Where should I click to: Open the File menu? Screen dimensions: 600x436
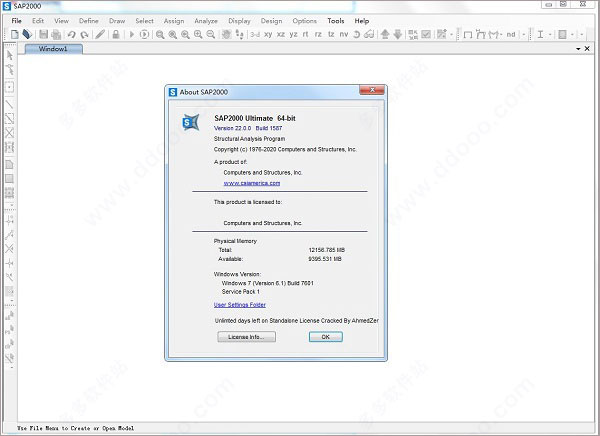tap(16, 21)
